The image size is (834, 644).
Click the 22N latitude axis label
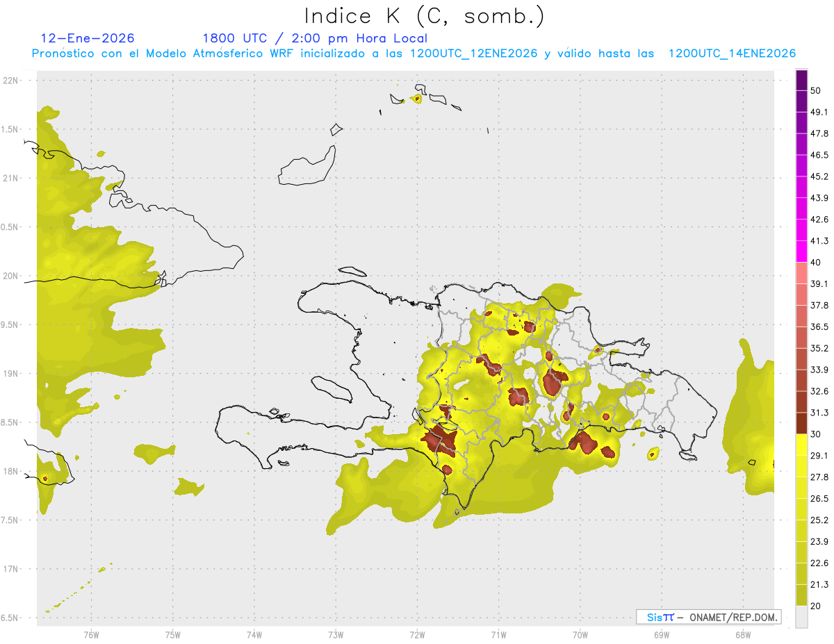click(12, 81)
